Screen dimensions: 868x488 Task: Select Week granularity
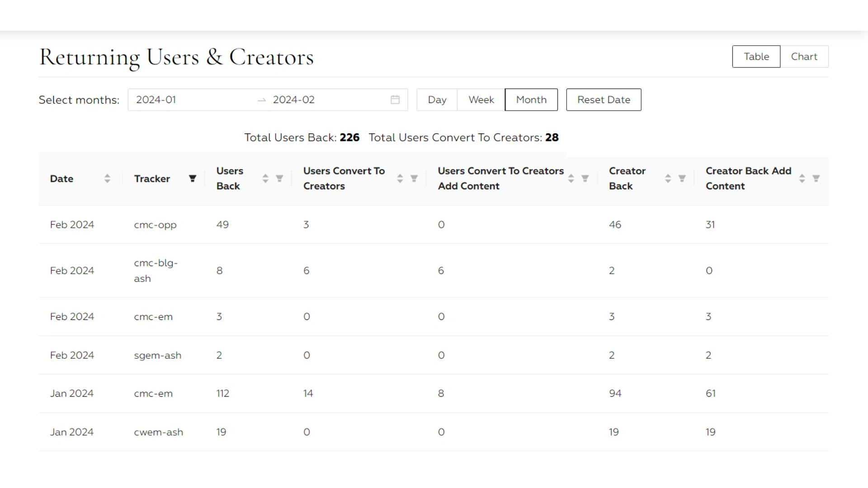click(481, 100)
